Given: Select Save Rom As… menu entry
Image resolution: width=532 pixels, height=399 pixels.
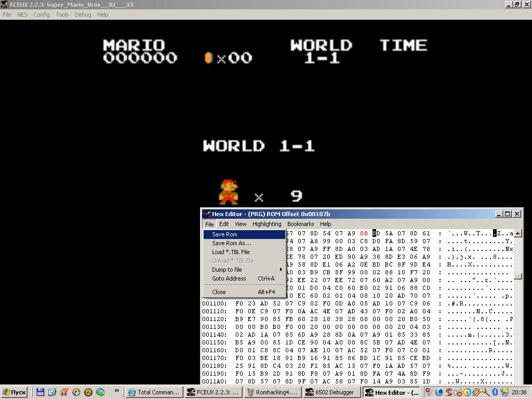Looking at the screenshot, I should click(x=244, y=243).
